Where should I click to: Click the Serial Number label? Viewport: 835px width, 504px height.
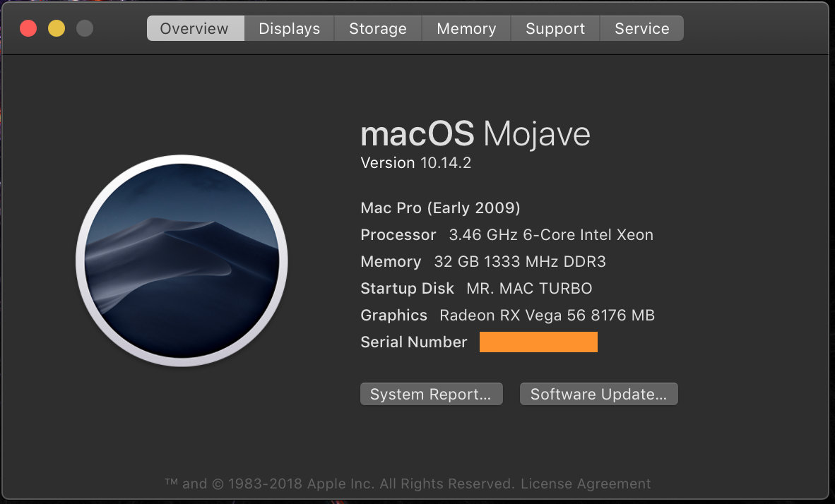414,342
